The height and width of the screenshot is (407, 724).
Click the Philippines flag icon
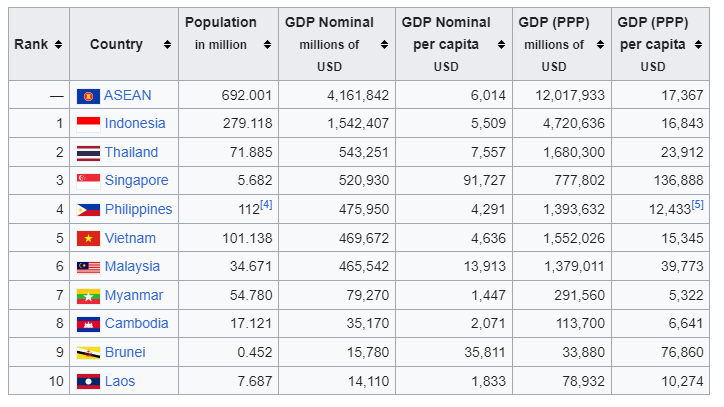point(88,210)
